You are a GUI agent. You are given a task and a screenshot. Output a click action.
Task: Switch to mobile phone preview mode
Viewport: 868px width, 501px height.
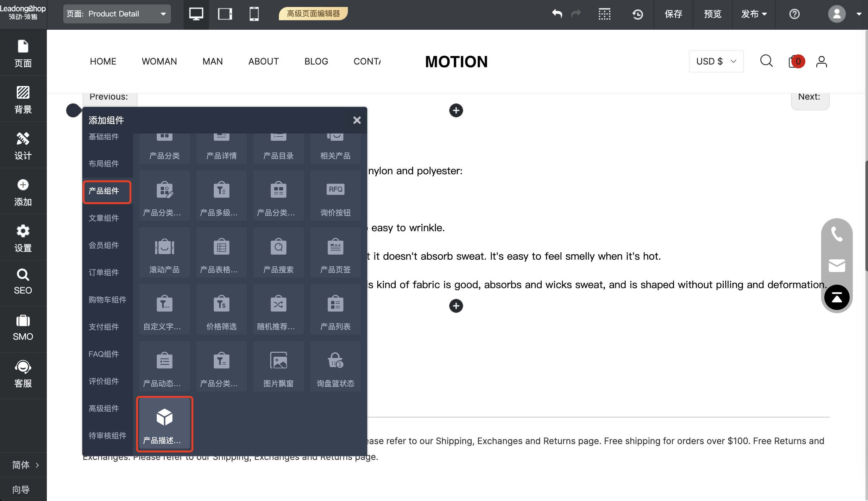pyautogui.click(x=254, y=14)
